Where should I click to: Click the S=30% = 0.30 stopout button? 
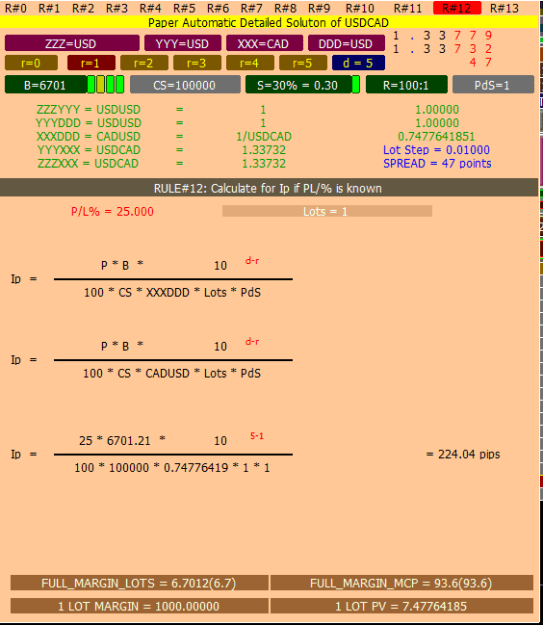click(x=298, y=85)
